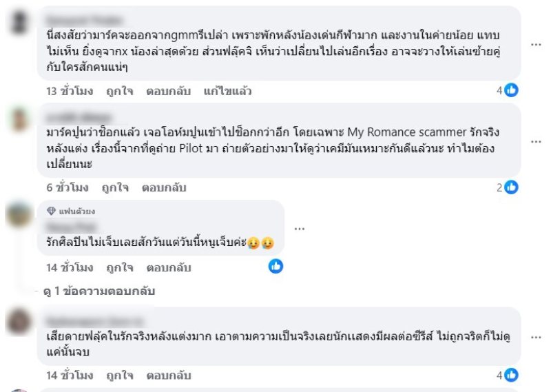551x392 pixels.
Task: Click the diamond top fan badge icon
Action: click(x=51, y=211)
